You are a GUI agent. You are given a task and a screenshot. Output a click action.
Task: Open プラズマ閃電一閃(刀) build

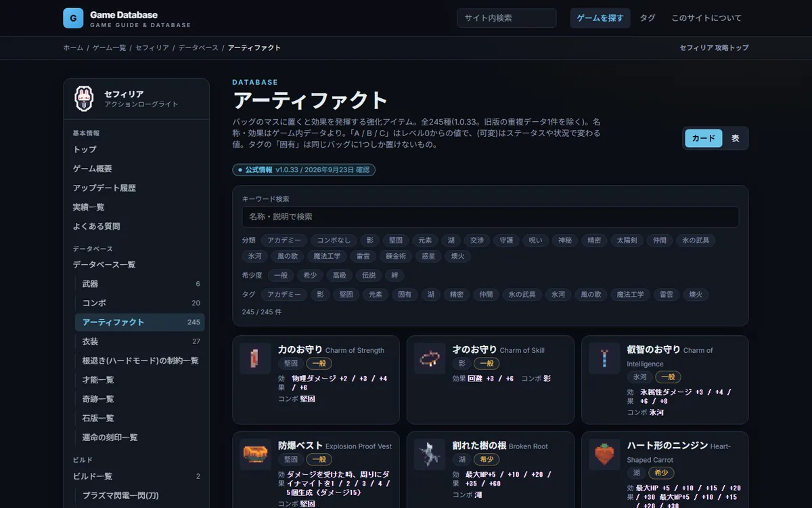point(140,496)
